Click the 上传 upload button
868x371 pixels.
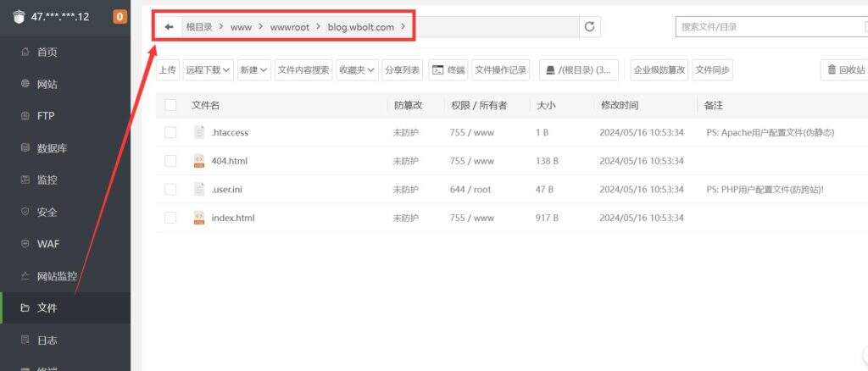(168, 70)
